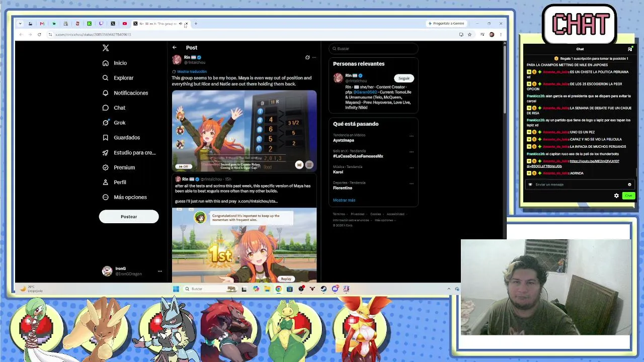Click the IronG profile avatar in sidebar

tap(107, 271)
